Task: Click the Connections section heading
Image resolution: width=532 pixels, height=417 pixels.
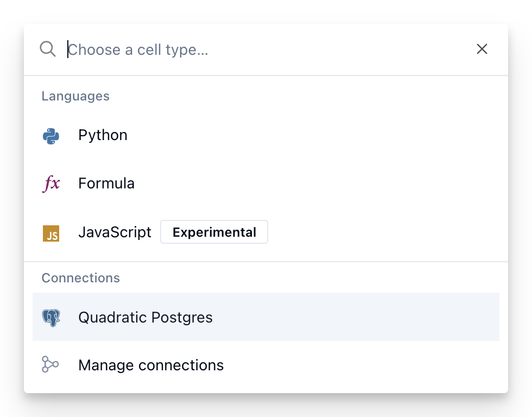Action: click(81, 278)
